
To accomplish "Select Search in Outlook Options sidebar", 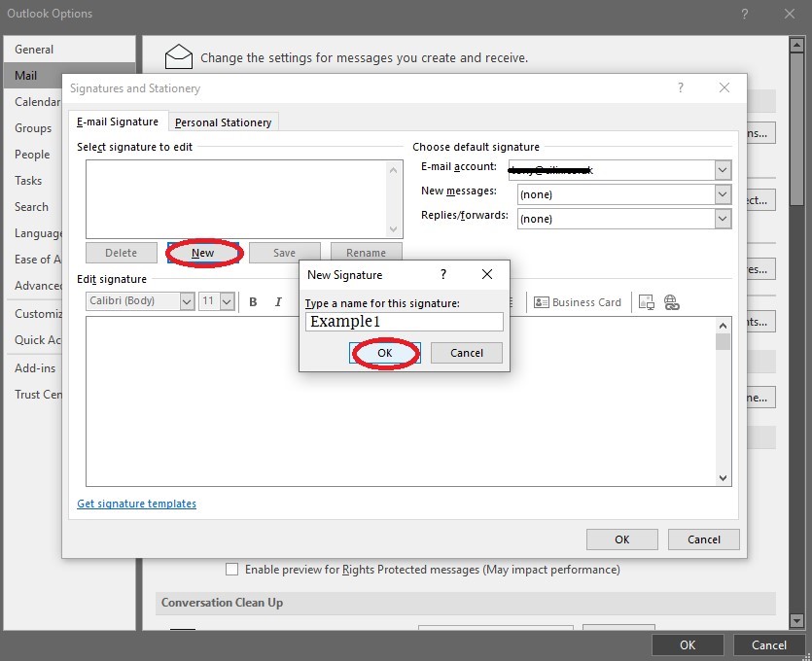I will click(x=33, y=207).
